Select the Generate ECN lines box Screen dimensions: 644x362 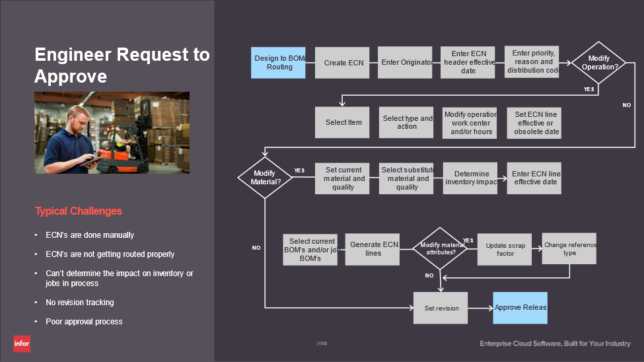pyautogui.click(x=373, y=249)
